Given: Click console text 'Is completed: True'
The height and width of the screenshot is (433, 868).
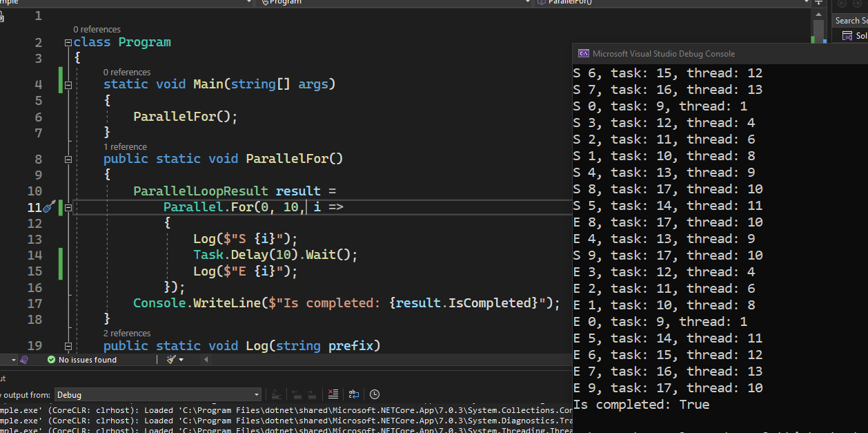Looking at the screenshot, I should click(642, 405).
